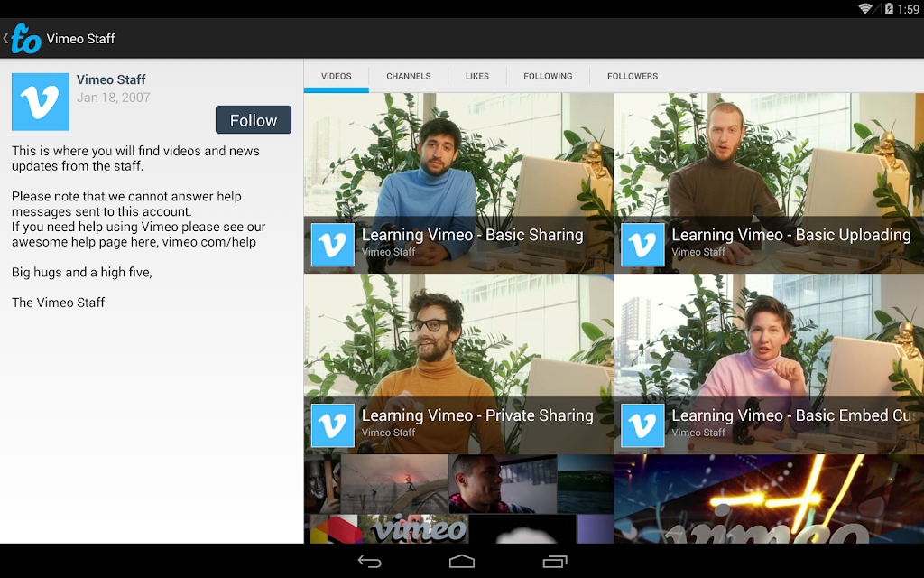
Task: Tap 'The Vimeo Staff' signature text
Action: click(x=59, y=303)
